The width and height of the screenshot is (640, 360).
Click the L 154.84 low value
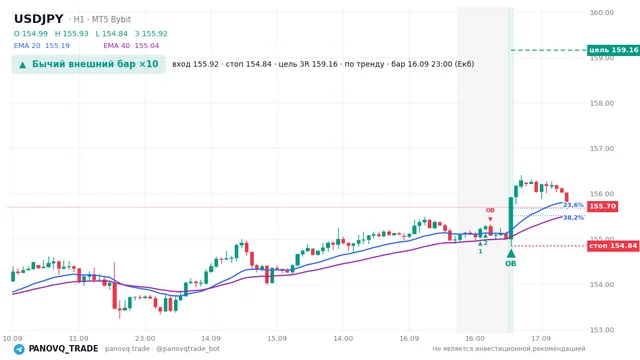pos(111,34)
